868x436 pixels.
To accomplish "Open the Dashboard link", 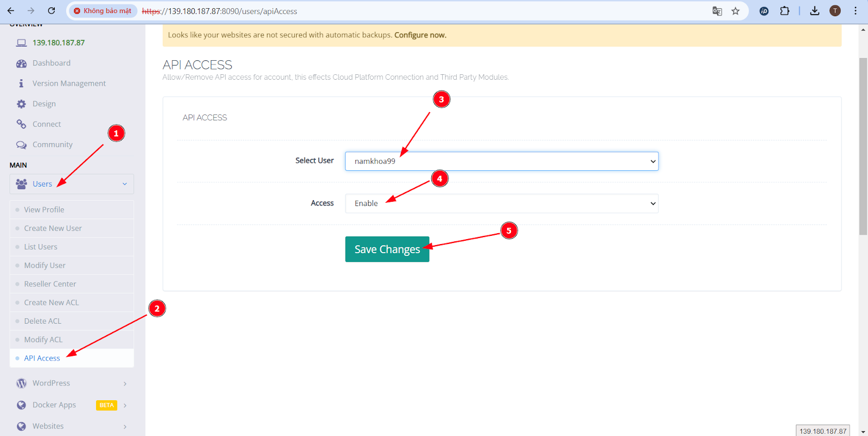I will pos(52,63).
